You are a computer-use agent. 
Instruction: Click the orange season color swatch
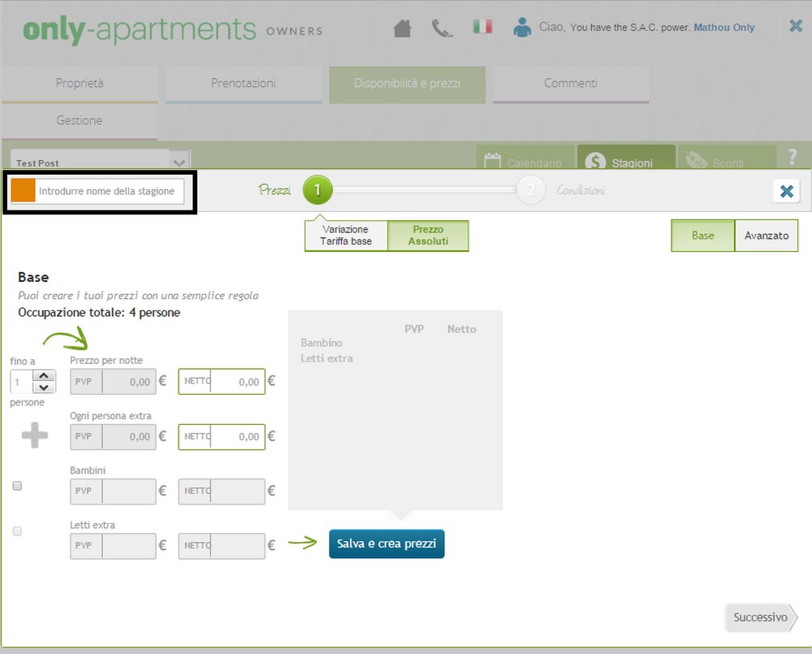pyautogui.click(x=24, y=191)
